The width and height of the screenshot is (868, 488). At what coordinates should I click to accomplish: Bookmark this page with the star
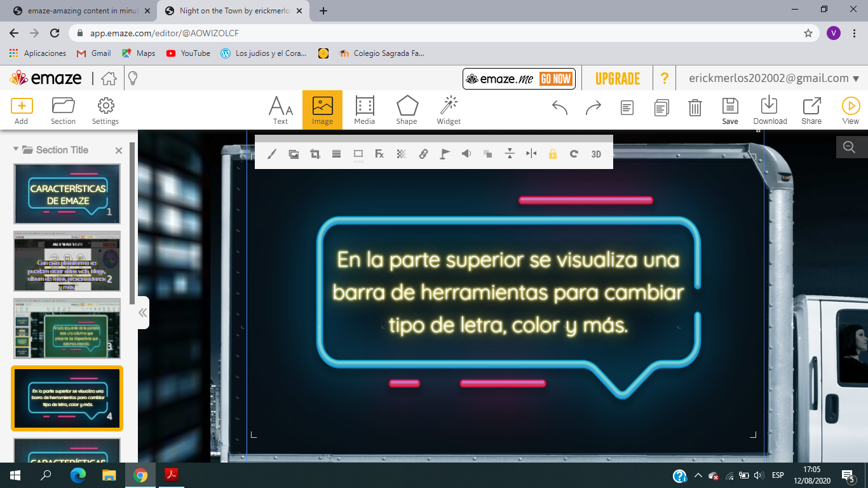(x=808, y=33)
